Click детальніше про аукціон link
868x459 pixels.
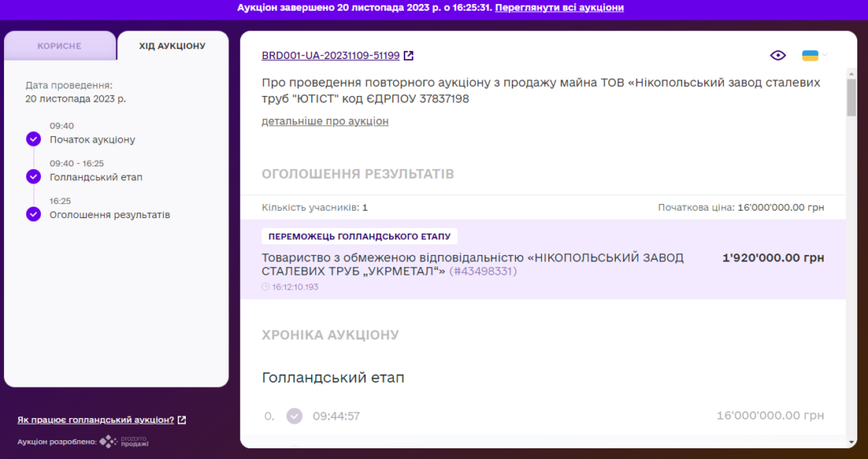tap(325, 120)
